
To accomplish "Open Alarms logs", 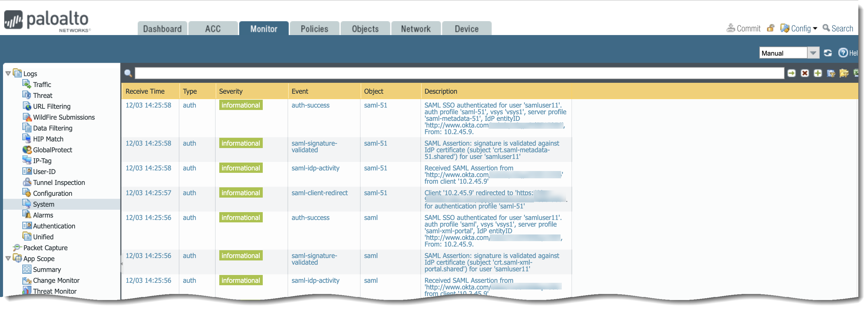I will point(43,215).
